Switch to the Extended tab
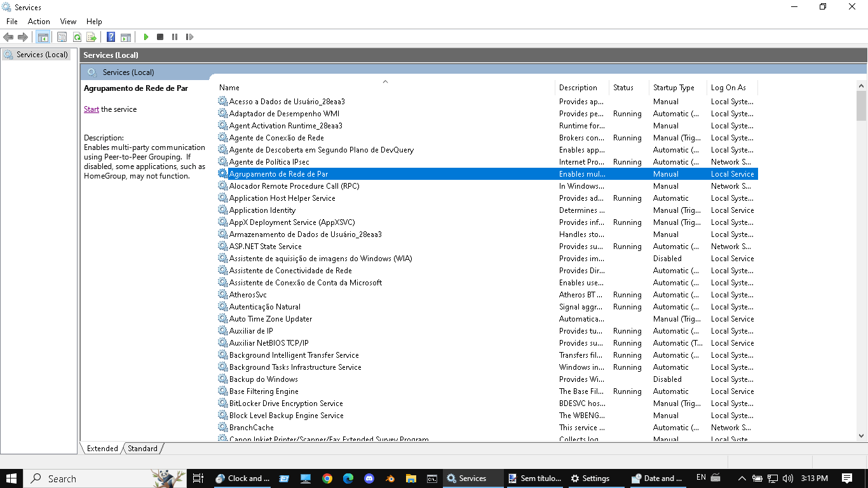 102,448
